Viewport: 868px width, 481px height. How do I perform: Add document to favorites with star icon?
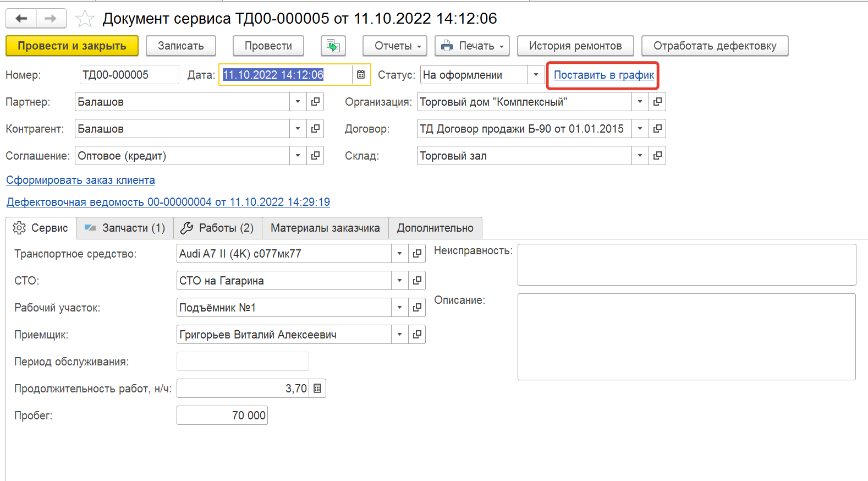point(85,19)
